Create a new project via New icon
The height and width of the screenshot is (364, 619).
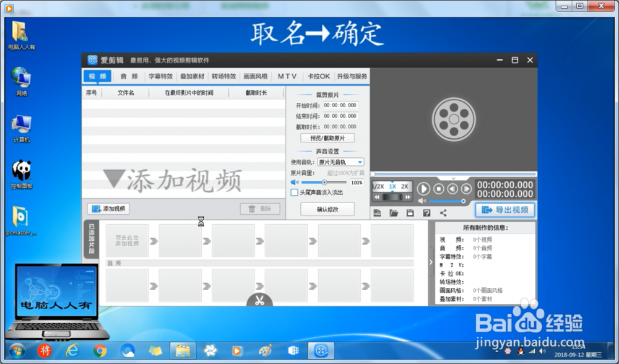[378, 213]
